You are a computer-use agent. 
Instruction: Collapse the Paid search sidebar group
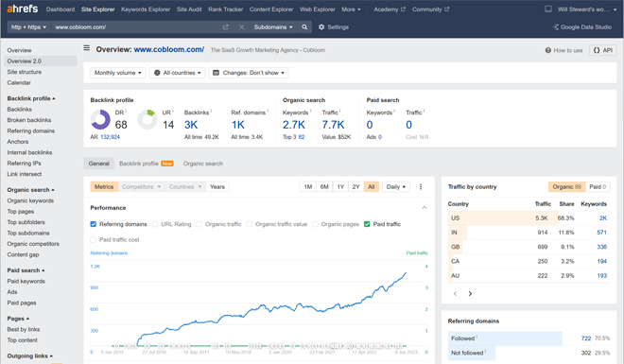click(x=26, y=270)
